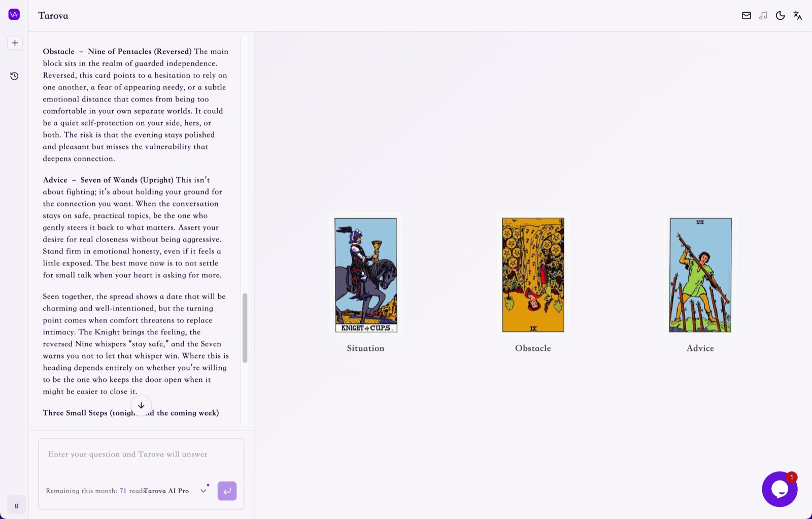The width and height of the screenshot is (812, 519).
Task: Expand the Tarova AI Pro model dropdown
Action: [x=176, y=491]
